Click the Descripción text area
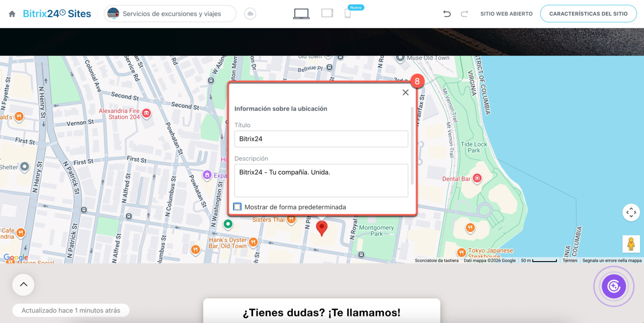 tap(321, 180)
